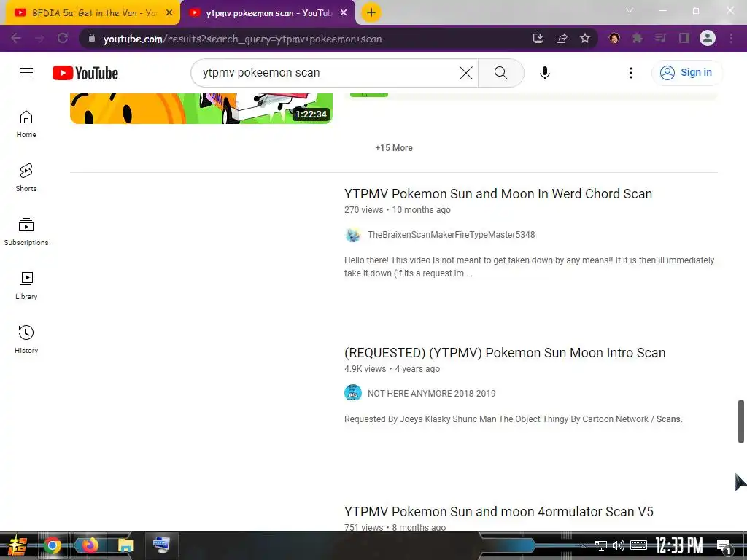Close the BFDIA 5a tab
Viewport: 747px width, 560px height.
coord(169,13)
